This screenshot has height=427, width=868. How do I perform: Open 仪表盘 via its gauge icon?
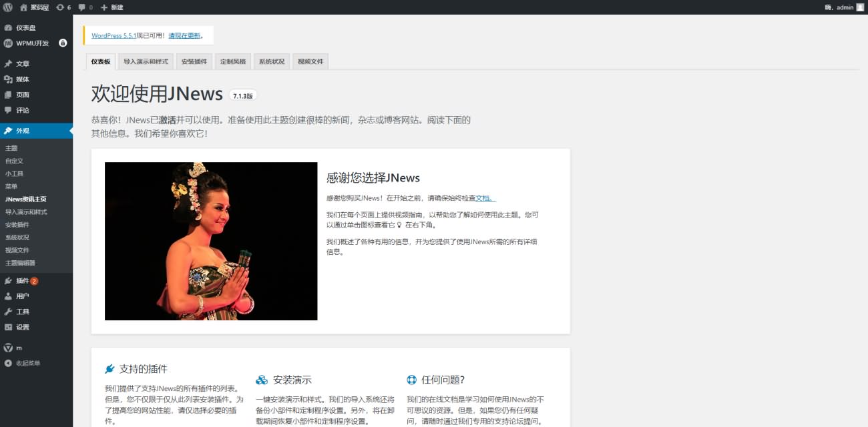pos(8,28)
